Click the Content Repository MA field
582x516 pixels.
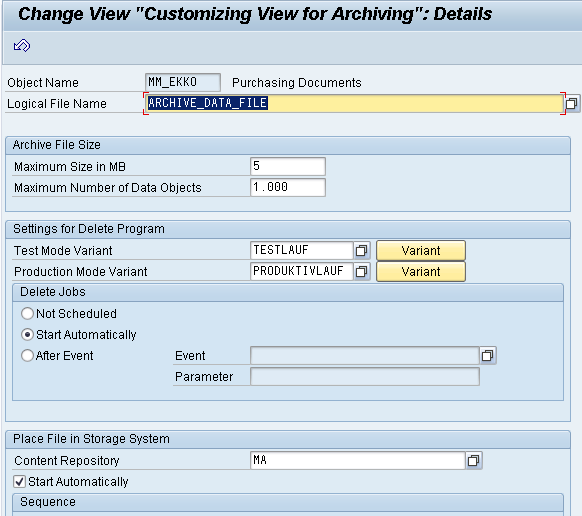(358, 461)
